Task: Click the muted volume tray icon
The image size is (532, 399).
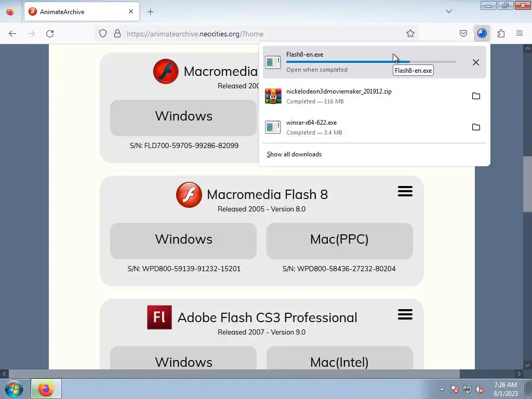Action: tap(480, 389)
